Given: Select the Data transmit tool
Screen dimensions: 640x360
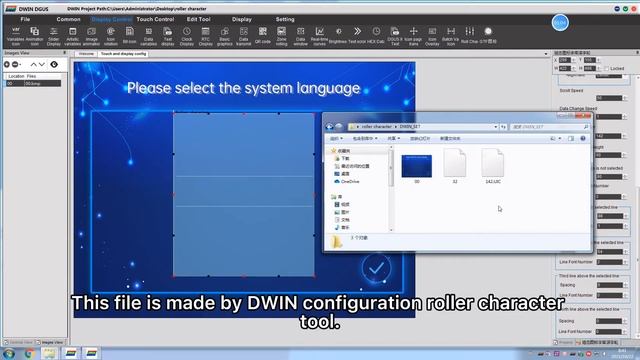Looking at the screenshot, I should [x=244, y=36].
